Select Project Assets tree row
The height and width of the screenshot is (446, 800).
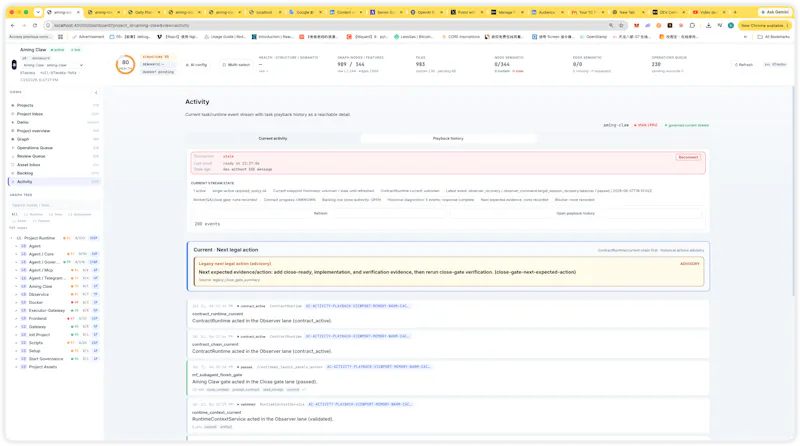click(x=55, y=367)
